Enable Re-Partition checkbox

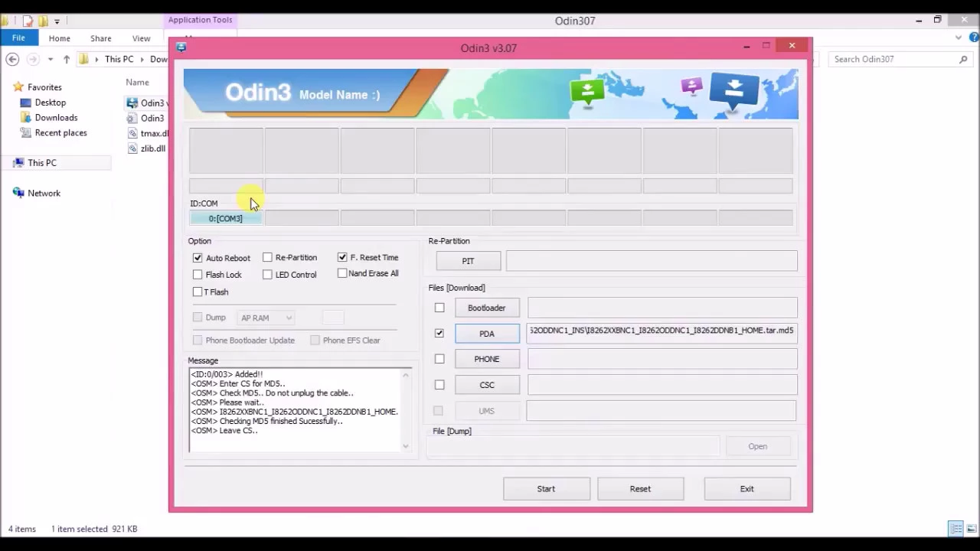tap(267, 257)
